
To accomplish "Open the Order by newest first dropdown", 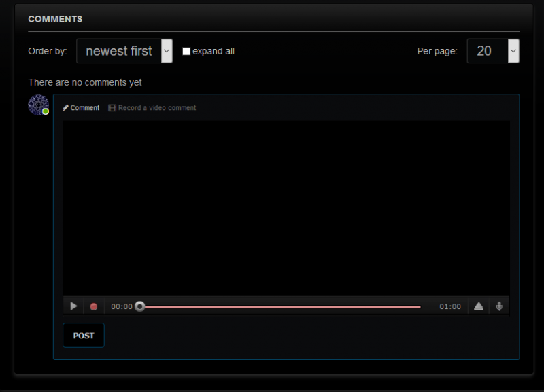I will [124, 51].
